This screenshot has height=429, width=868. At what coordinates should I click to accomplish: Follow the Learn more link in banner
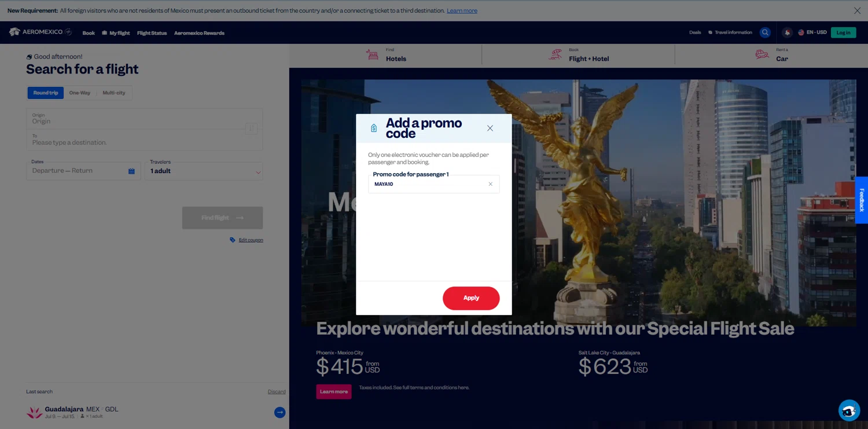pos(462,10)
